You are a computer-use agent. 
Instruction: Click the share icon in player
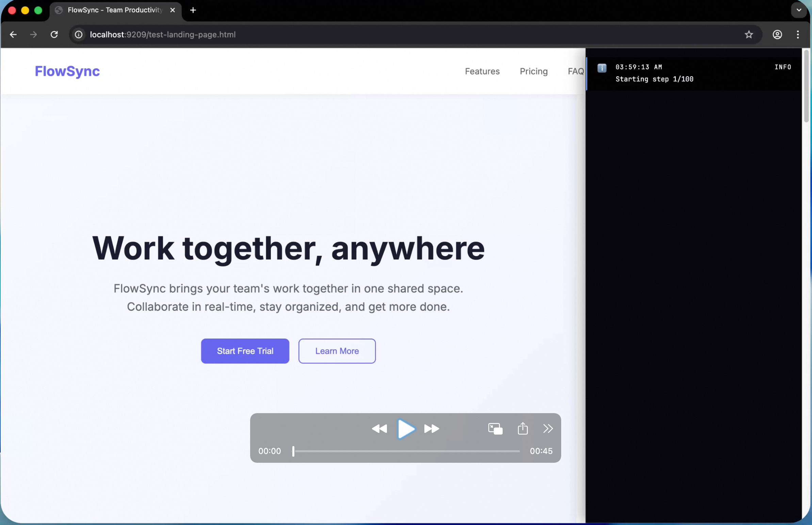[x=523, y=428]
